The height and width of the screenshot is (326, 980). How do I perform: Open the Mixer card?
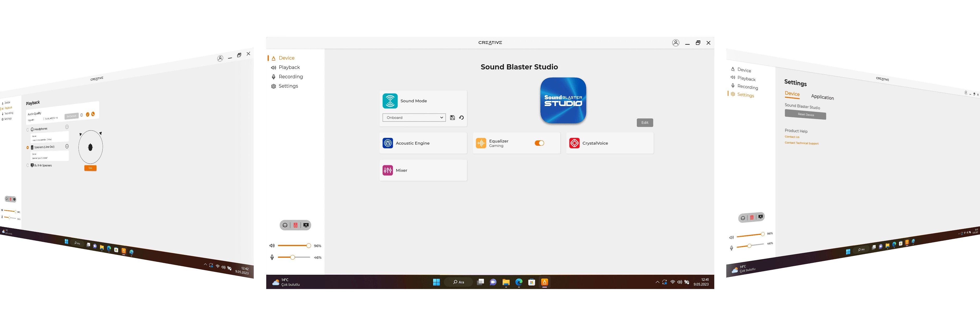coord(423,170)
